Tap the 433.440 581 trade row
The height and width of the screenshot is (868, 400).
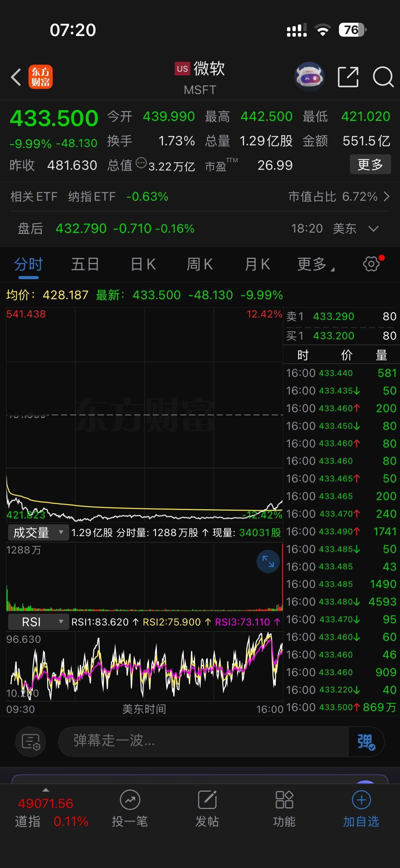pyautogui.click(x=341, y=373)
